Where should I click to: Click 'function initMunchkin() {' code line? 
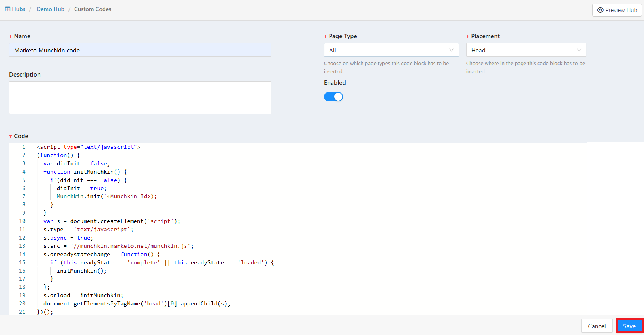coord(85,172)
